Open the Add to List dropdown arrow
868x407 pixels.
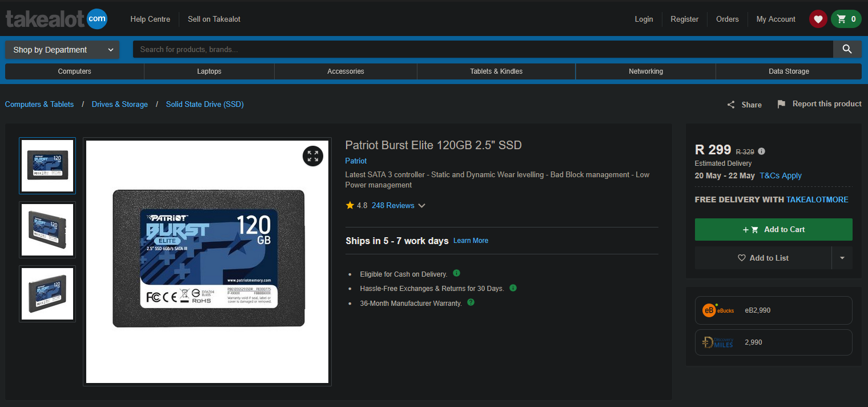pos(842,258)
